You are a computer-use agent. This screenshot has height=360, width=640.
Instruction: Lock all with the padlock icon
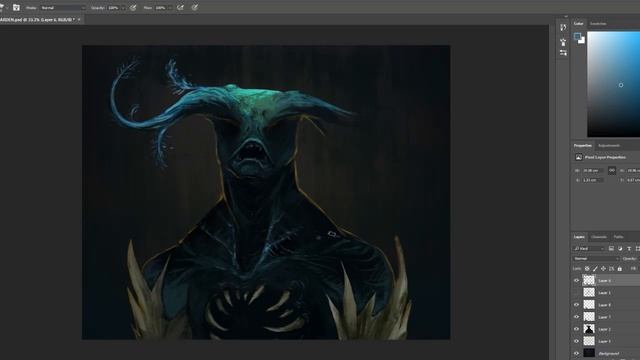coord(620,269)
